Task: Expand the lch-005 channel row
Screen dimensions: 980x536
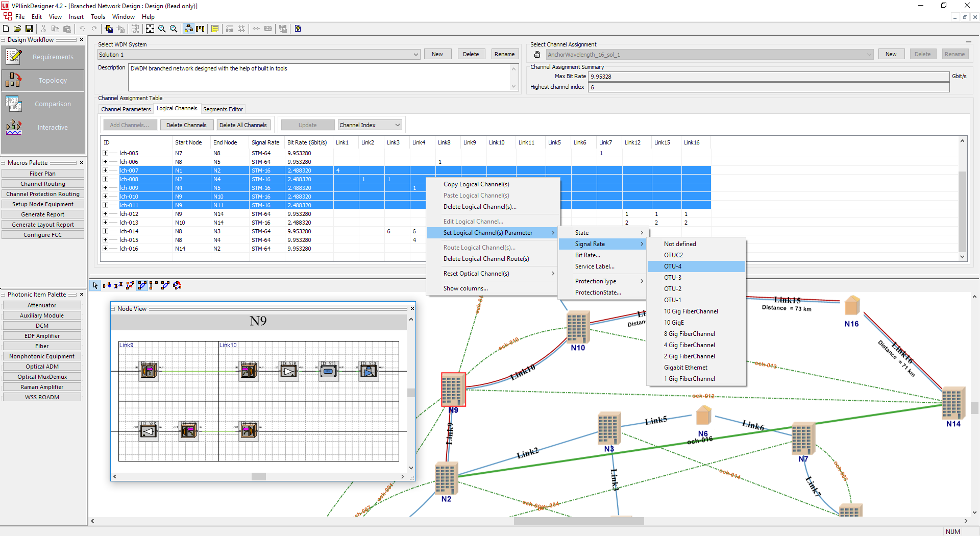Action: coord(105,153)
